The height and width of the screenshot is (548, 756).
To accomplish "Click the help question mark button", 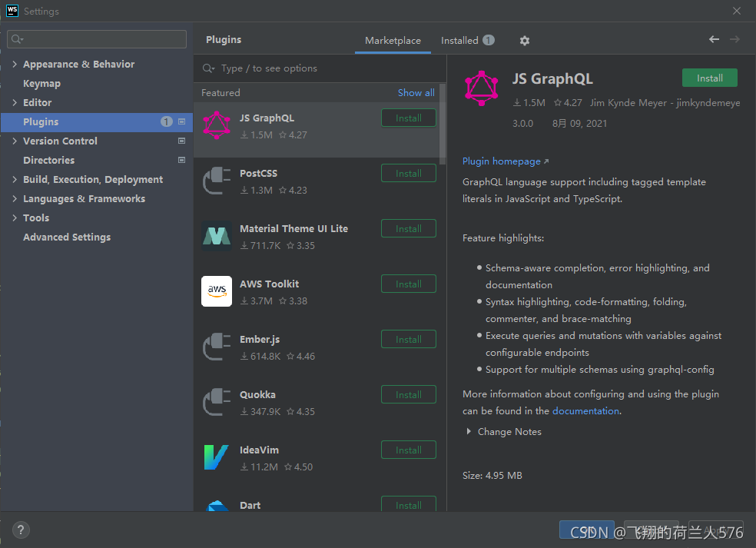I will [x=21, y=530].
